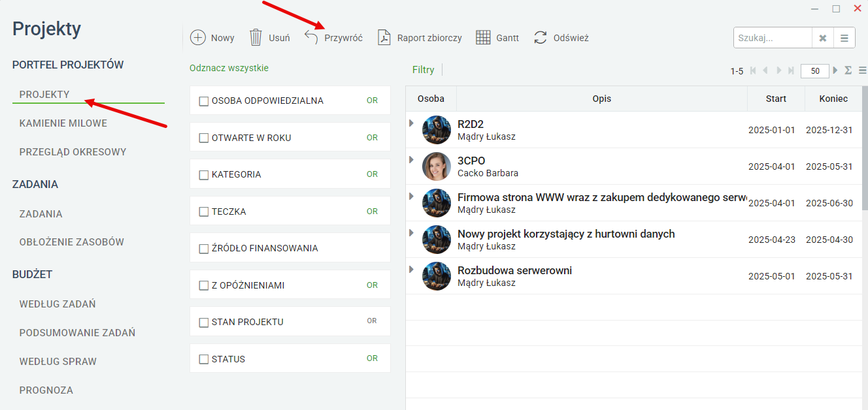The image size is (868, 410).
Task: Sort by the Start column header
Action: 776,99
